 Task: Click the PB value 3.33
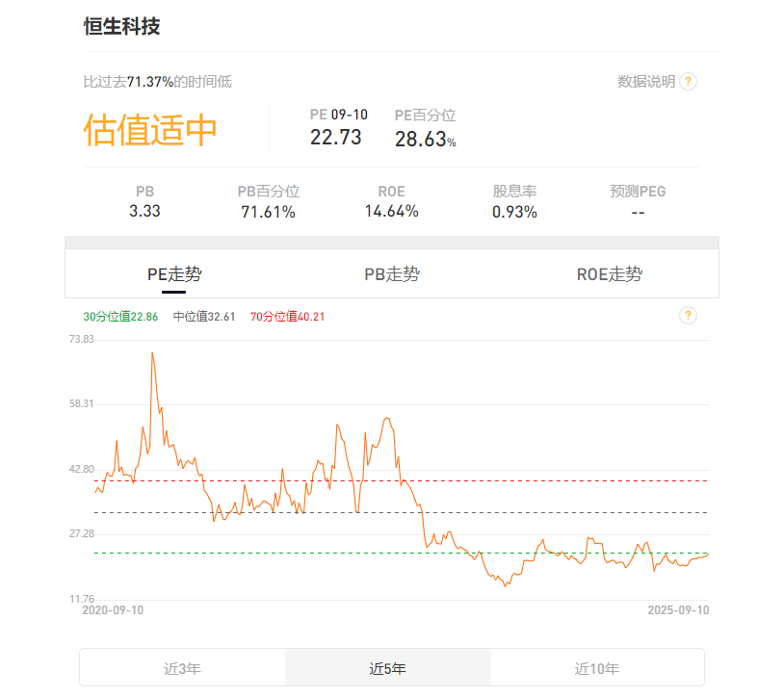[x=145, y=211]
